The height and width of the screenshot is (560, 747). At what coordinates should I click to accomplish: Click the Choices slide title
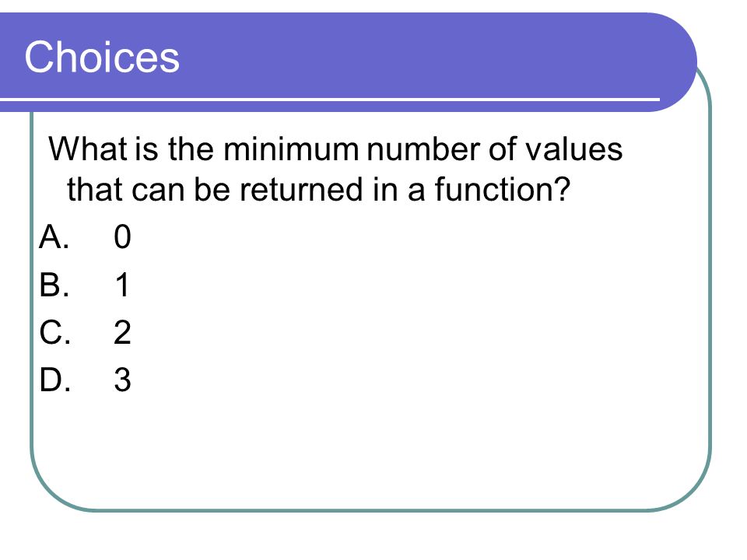tap(102, 57)
